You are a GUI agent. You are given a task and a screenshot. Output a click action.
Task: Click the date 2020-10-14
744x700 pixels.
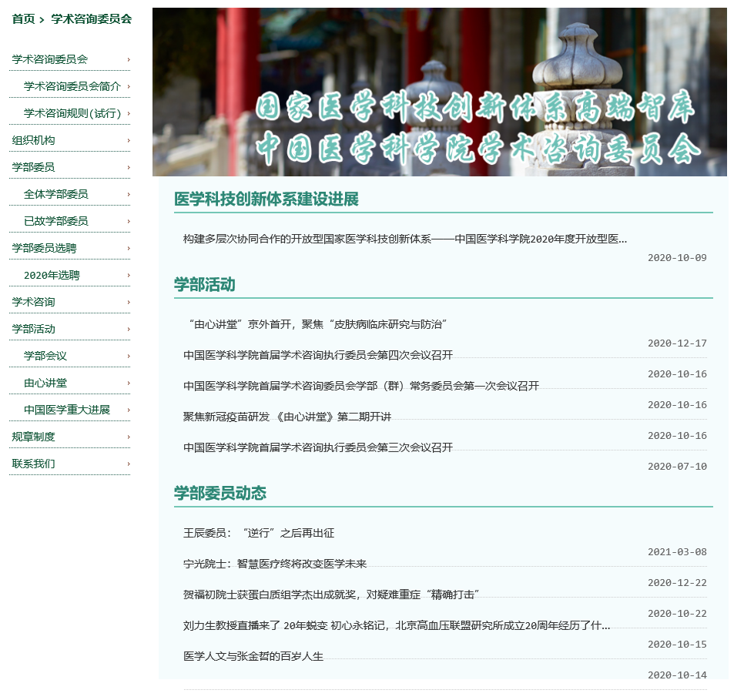coord(677,675)
